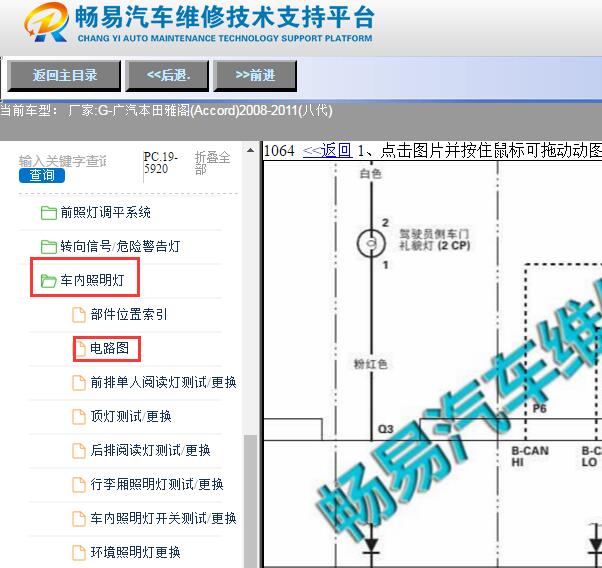Screen dimensions: 602x568
Task: Collapse the 车内照明灯 folder
Action: click(92, 280)
